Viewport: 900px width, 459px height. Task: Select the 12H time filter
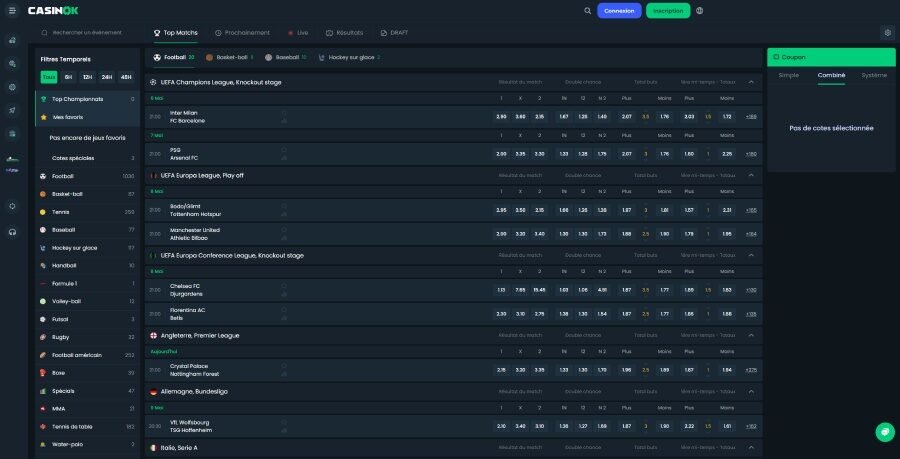[87, 77]
